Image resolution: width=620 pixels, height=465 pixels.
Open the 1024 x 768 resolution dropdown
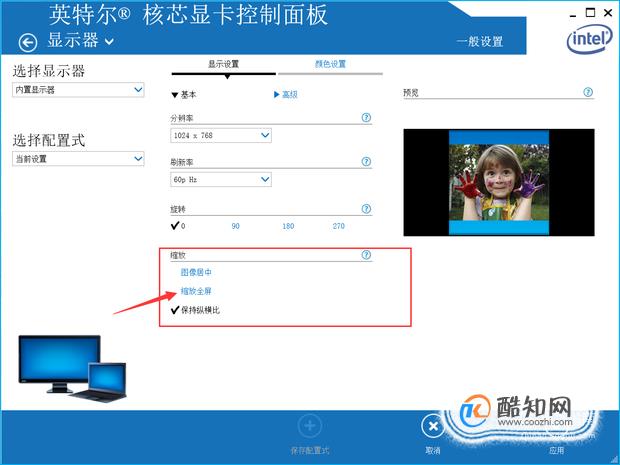221,136
